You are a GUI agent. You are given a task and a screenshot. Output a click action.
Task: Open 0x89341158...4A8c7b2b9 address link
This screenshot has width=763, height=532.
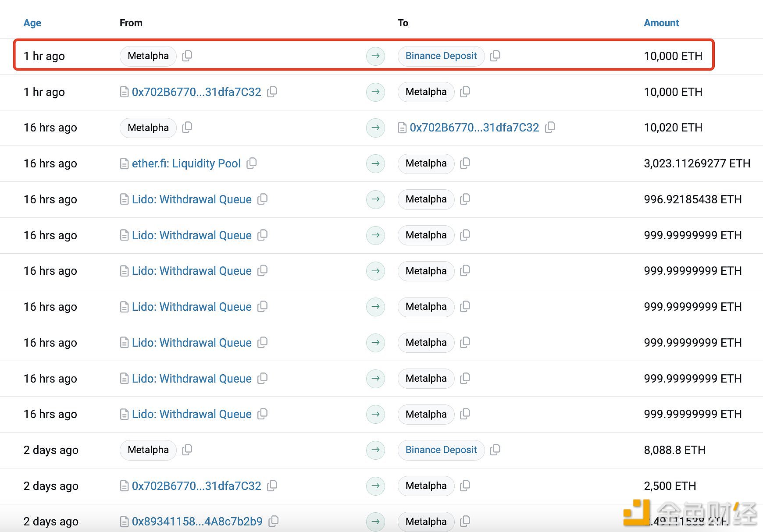point(197,522)
